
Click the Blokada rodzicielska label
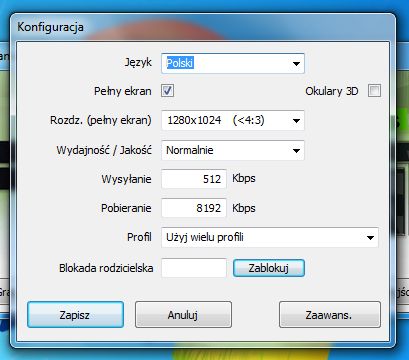(x=106, y=268)
